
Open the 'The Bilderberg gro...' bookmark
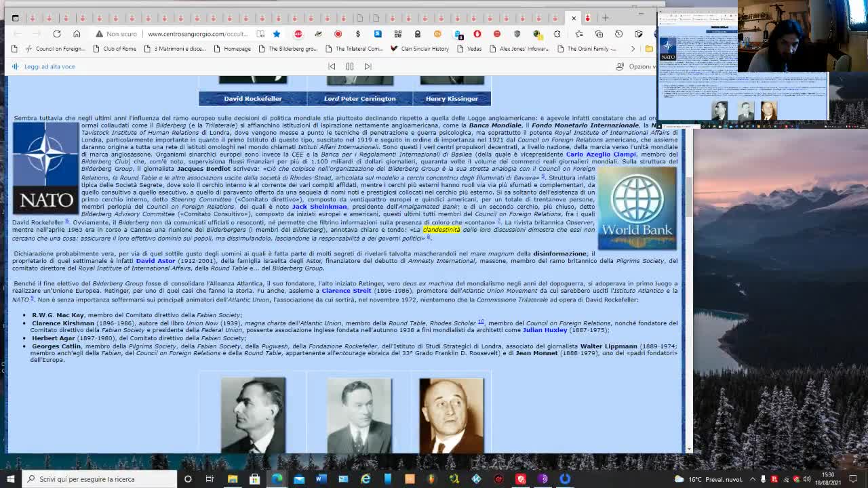coord(288,49)
